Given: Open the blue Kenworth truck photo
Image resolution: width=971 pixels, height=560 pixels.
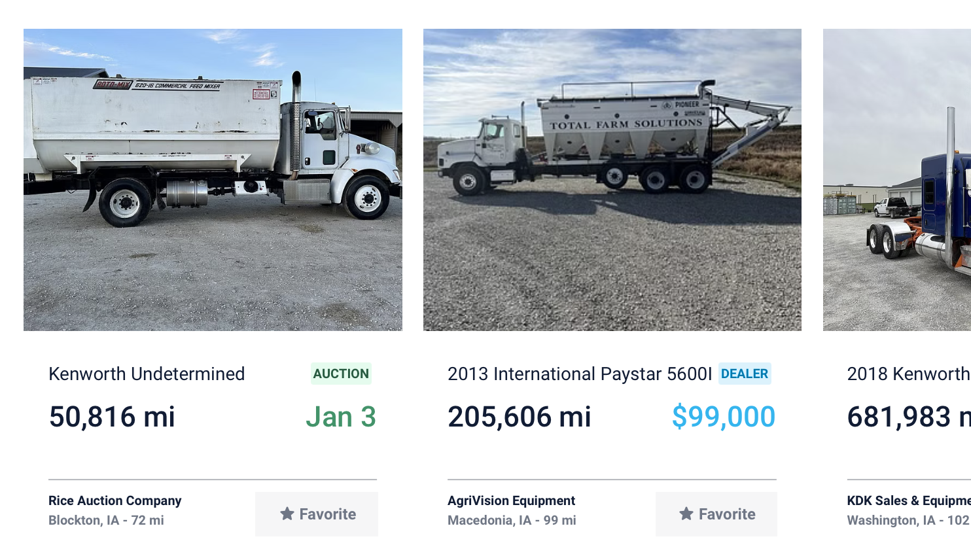Looking at the screenshot, I should 897,179.
